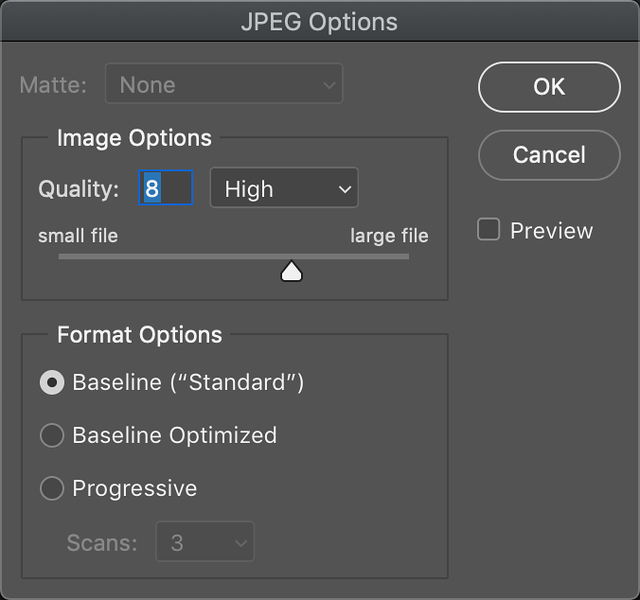This screenshot has height=600, width=640.
Task: Click the JPEG Options title bar
Action: pyautogui.click(x=320, y=21)
